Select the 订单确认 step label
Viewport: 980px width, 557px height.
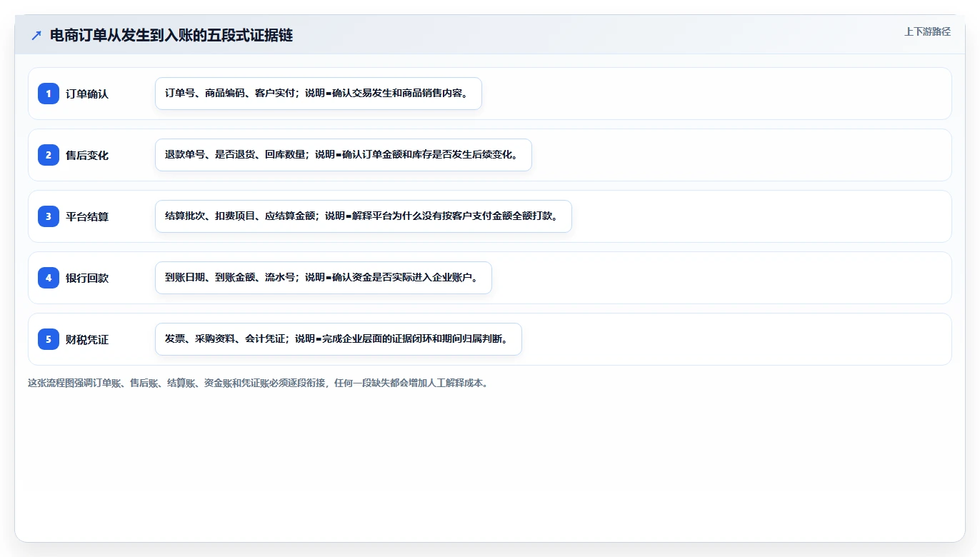pyautogui.click(x=87, y=94)
